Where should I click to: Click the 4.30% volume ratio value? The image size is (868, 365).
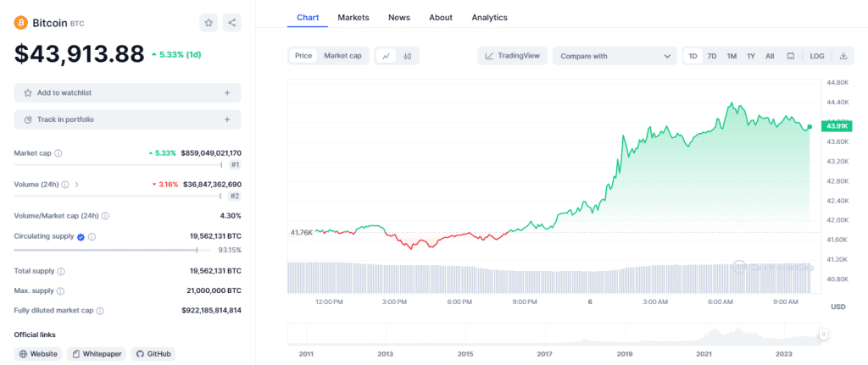231,216
